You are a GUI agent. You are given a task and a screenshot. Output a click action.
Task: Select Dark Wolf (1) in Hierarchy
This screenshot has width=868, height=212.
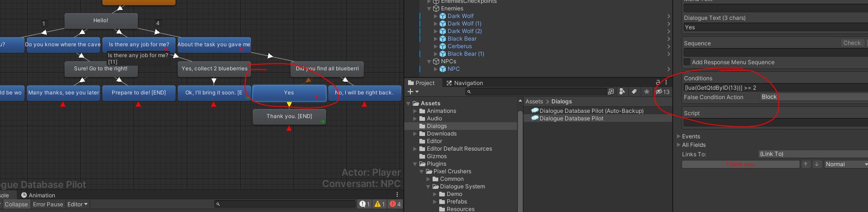(464, 24)
